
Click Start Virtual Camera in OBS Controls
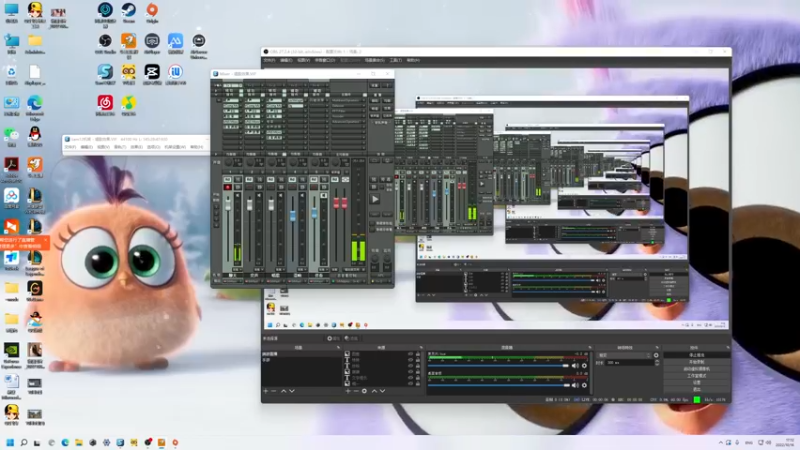point(697,369)
